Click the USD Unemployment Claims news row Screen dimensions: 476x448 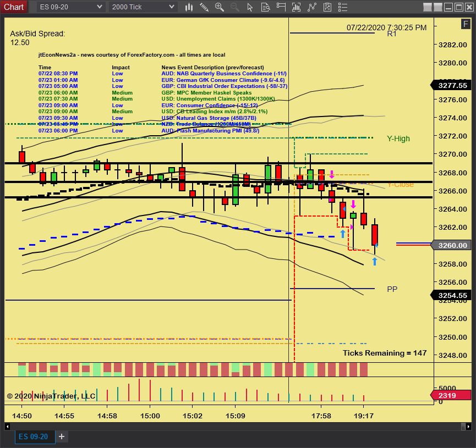pyautogui.click(x=157, y=99)
